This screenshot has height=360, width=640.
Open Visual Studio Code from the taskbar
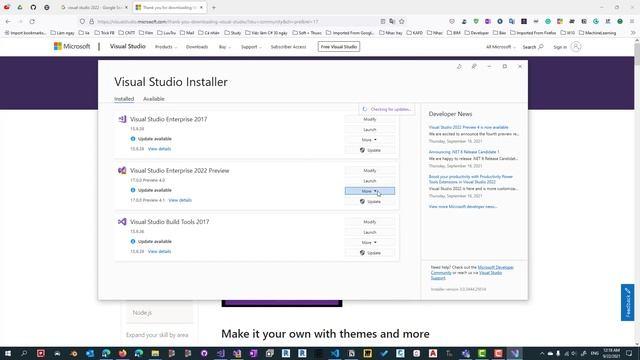pyautogui.click(x=335, y=353)
